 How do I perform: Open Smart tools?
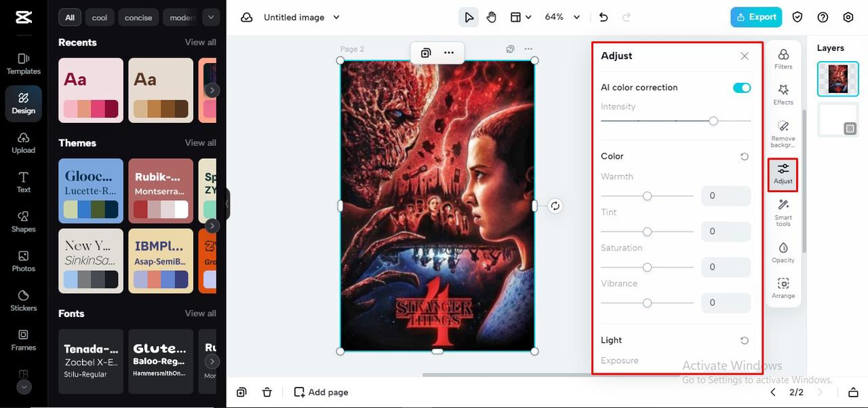(x=783, y=212)
